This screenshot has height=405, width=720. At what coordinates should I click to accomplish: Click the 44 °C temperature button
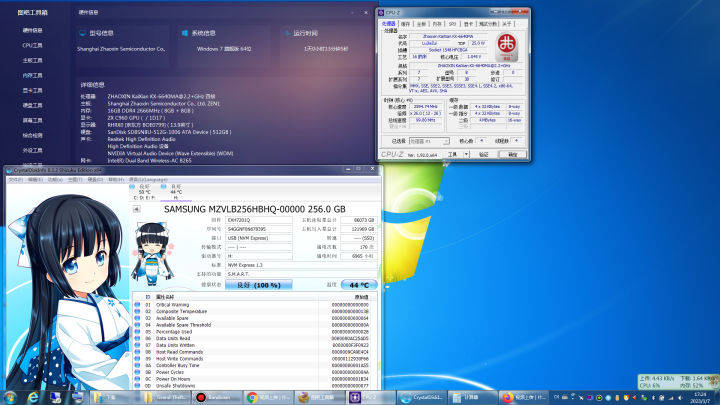[x=359, y=285]
